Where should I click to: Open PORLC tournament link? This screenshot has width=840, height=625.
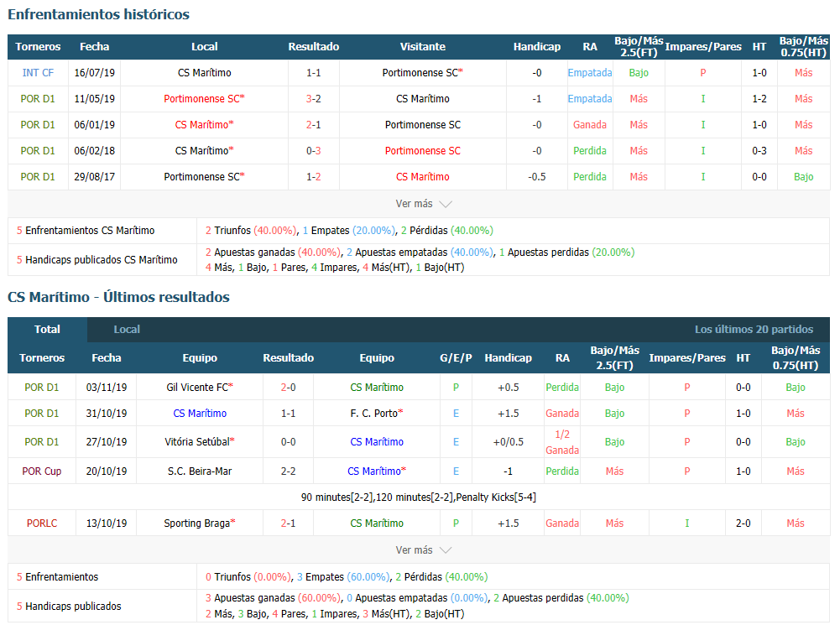click(42, 523)
